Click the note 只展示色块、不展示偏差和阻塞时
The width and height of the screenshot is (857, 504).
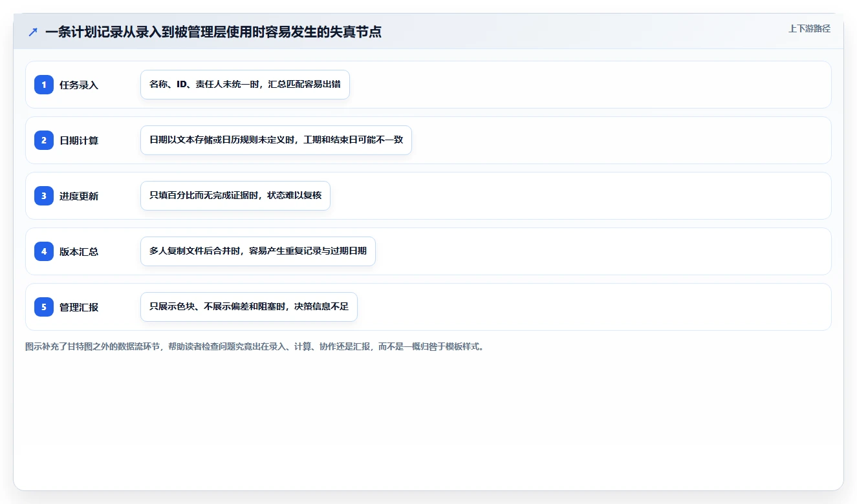249,307
